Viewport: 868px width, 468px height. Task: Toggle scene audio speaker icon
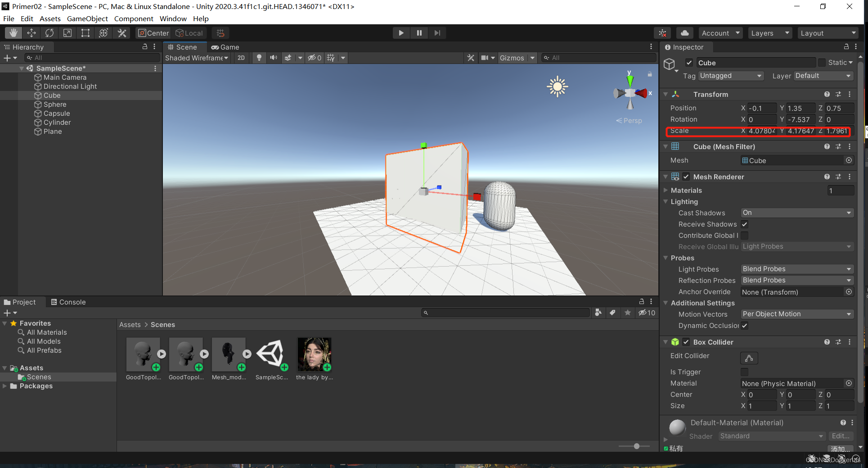(273, 58)
